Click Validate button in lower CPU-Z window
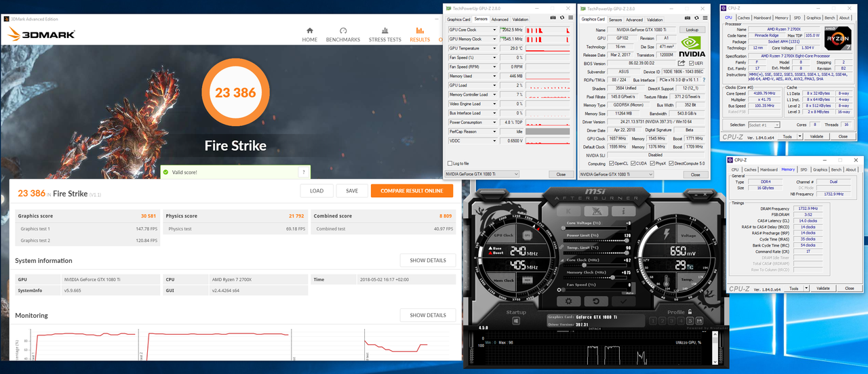 (823, 288)
